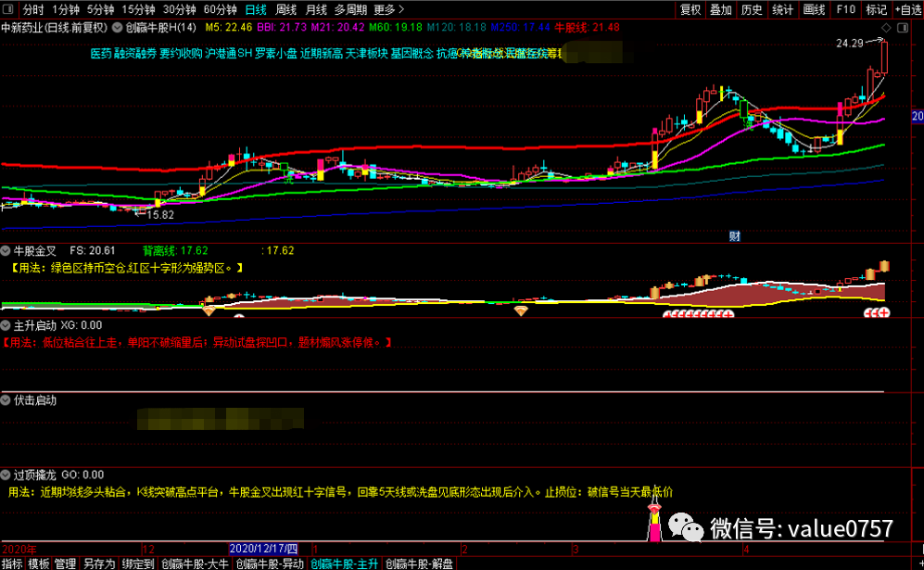Screen dimensions: 924x570
Task: Click the 背离线: 17.62 value
Action: coord(175,250)
